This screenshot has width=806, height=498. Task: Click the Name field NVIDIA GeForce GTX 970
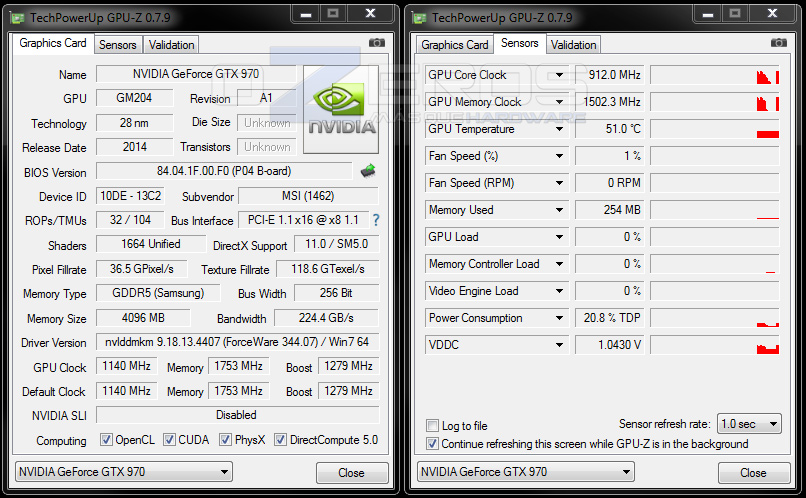click(196, 74)
